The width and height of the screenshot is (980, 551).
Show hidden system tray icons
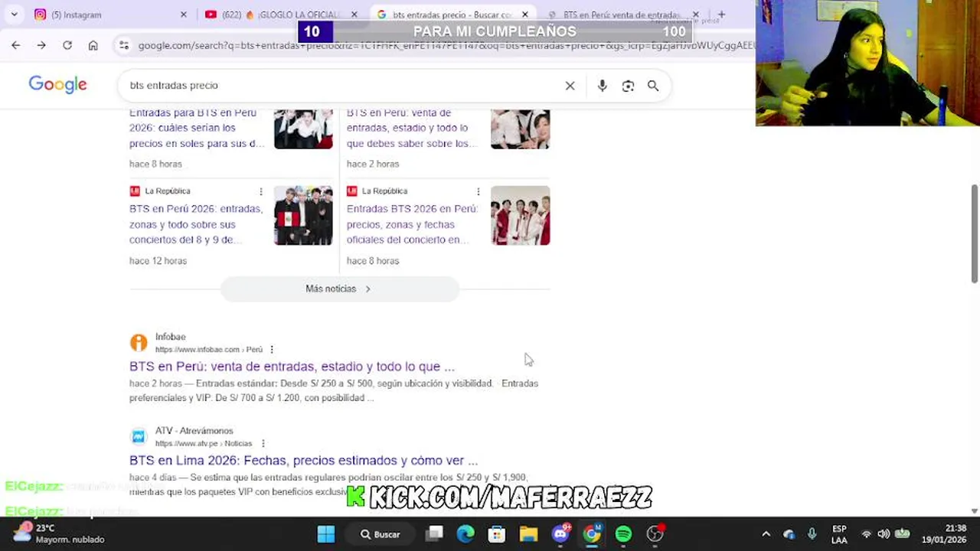(x=766, y=534)
